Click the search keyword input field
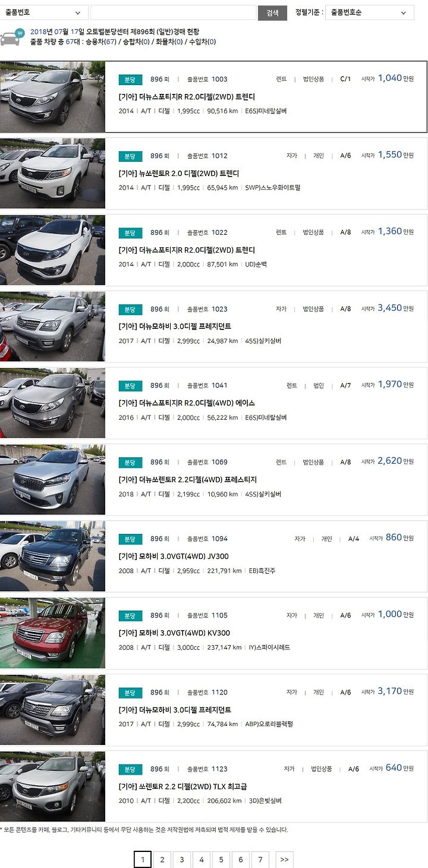 pyautogui.click(x=173, y=12)
